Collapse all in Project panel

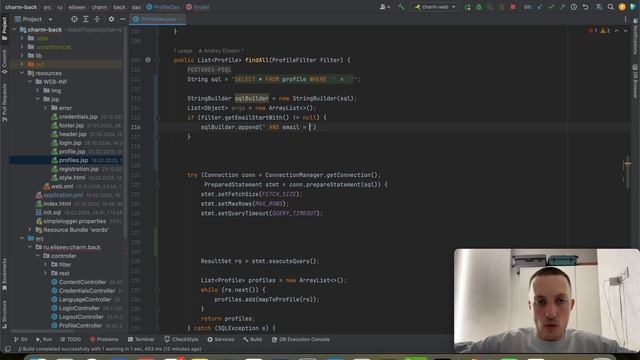pyautogui.click(x=97, y=19)
